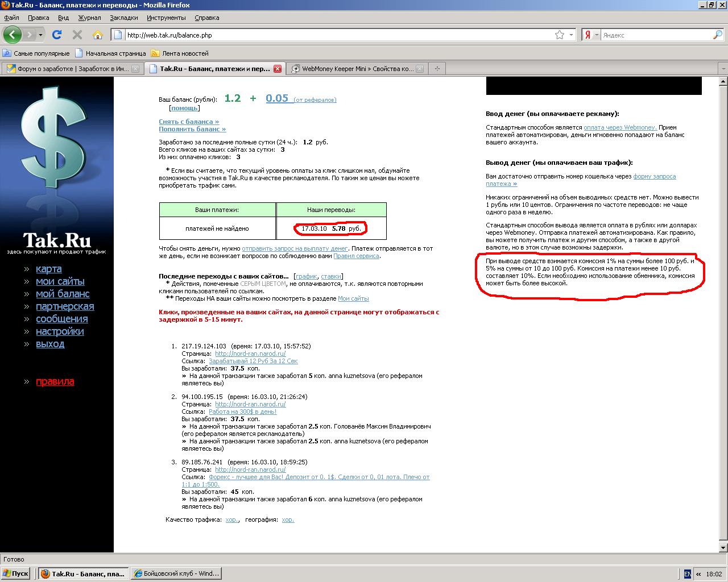Open Работа на 300$ в день link
Image resolution: width=728 pixels, height=582 pixels.
pos(243,411)
